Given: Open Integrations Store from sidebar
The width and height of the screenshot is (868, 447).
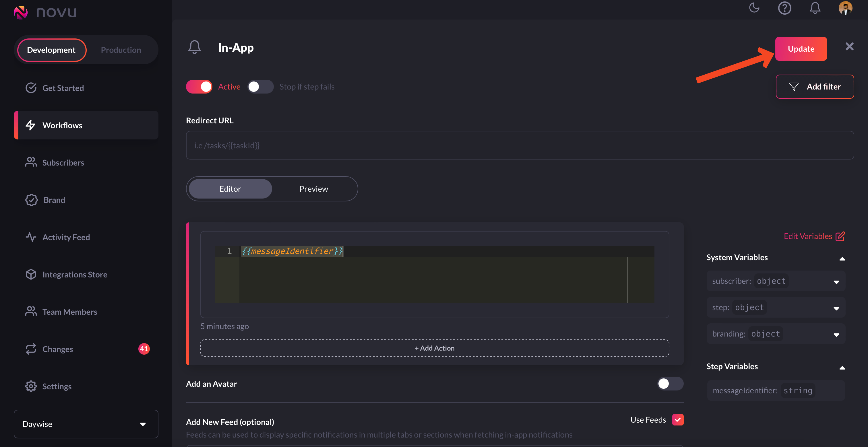Looking at the screenshot, I should (x=74, y=274).
